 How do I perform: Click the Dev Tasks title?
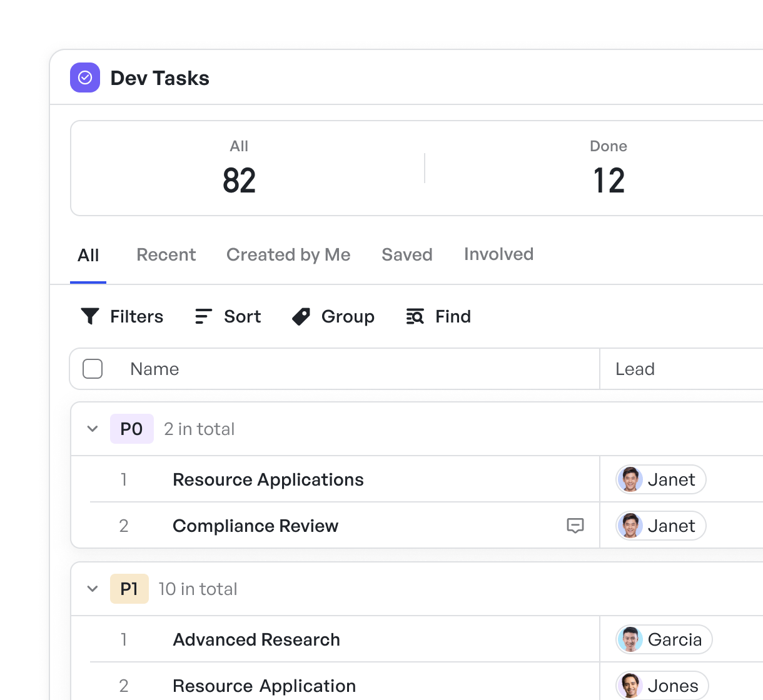click(159, 78)
